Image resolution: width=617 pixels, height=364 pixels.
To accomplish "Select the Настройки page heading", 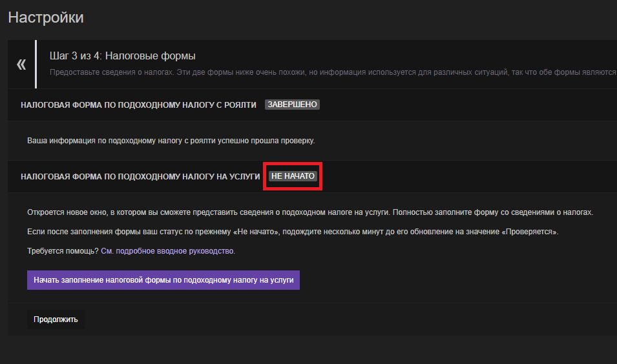I will [x=46, y=17].
